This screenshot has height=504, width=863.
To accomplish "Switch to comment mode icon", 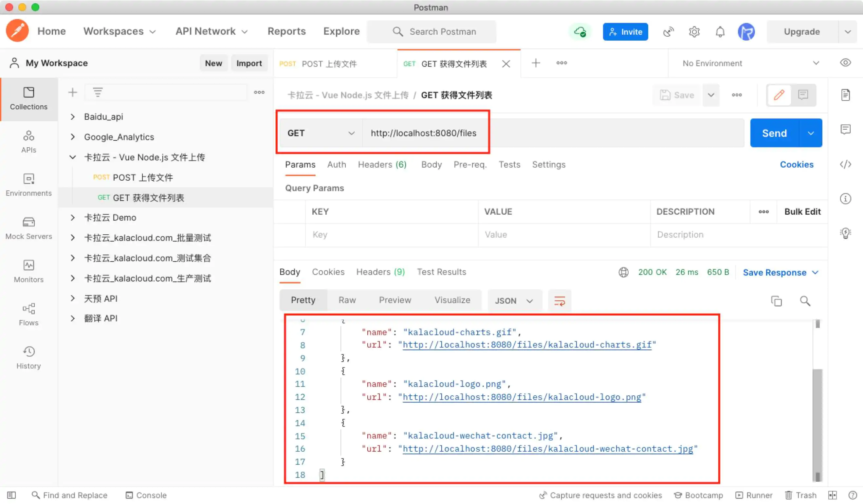I will [803, 95].
